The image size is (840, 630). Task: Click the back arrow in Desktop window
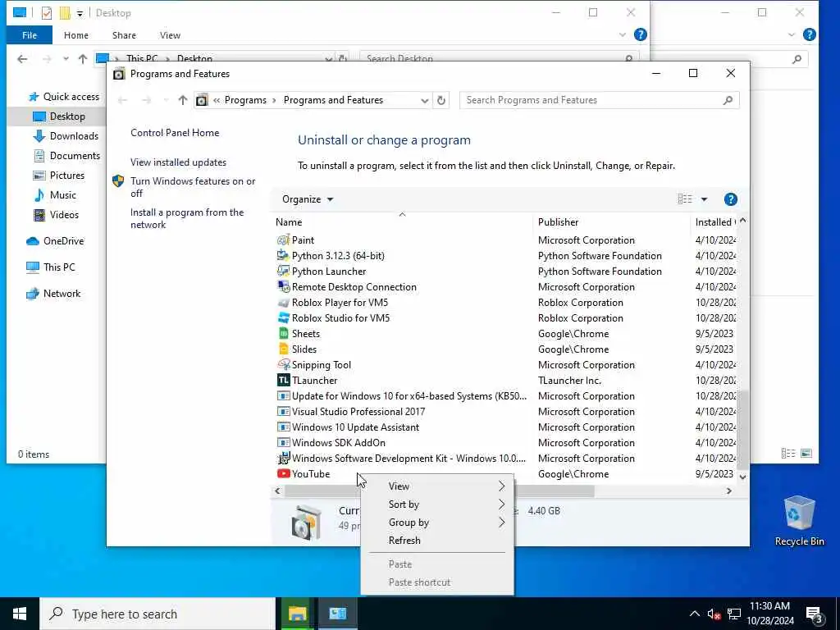pos(22,59)
